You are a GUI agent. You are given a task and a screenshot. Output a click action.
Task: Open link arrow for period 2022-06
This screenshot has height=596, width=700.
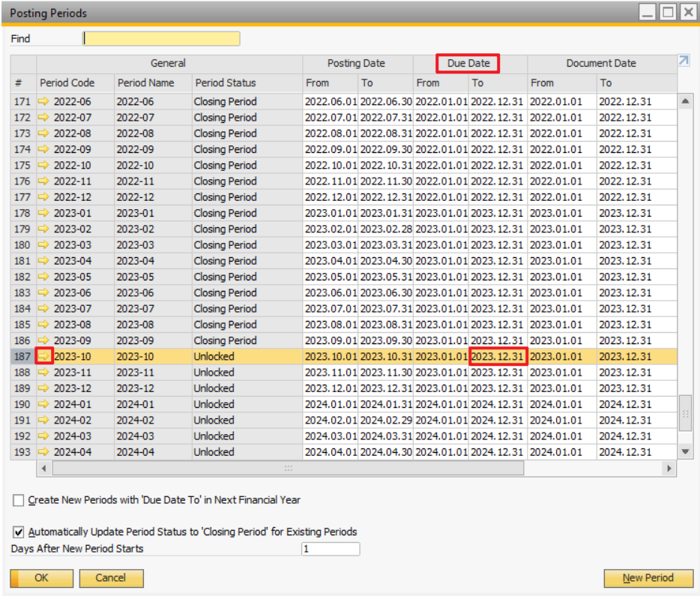point(43,101)
